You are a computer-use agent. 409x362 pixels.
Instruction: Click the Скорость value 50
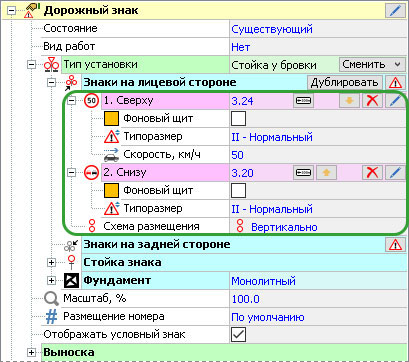[x=237, y=155]
